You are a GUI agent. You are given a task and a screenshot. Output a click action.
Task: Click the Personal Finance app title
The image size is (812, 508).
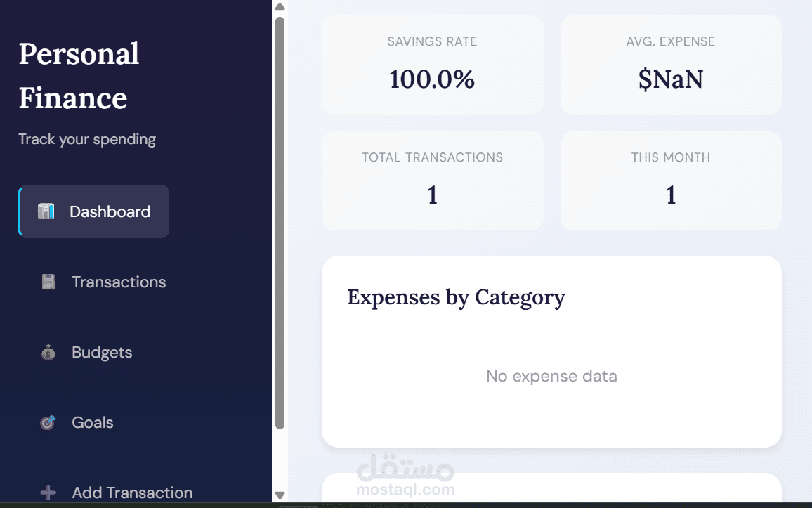tap(79, 76)
